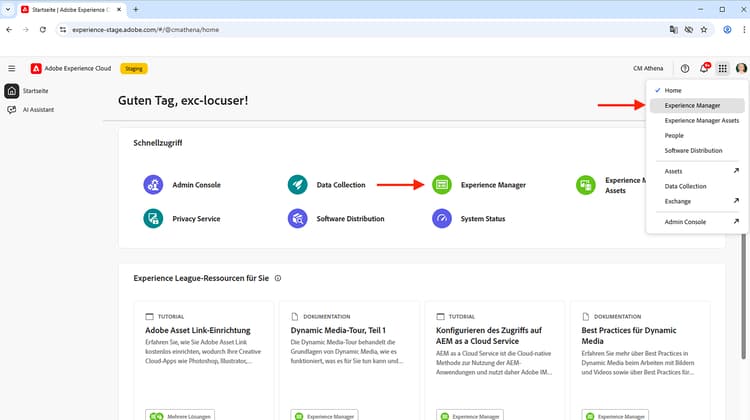Switch organization via CM Athena

tap(648, 68)
